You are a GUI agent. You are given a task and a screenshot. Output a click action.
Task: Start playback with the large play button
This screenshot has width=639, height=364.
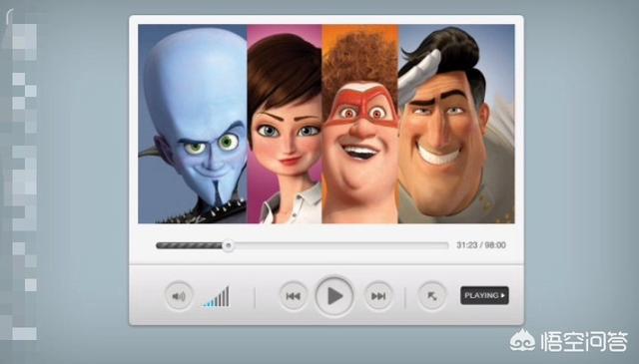(334, 296)
